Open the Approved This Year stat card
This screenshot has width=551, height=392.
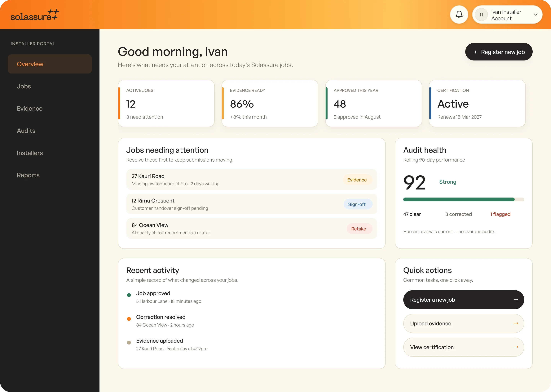pyautogui.click(x=373, y=103)
